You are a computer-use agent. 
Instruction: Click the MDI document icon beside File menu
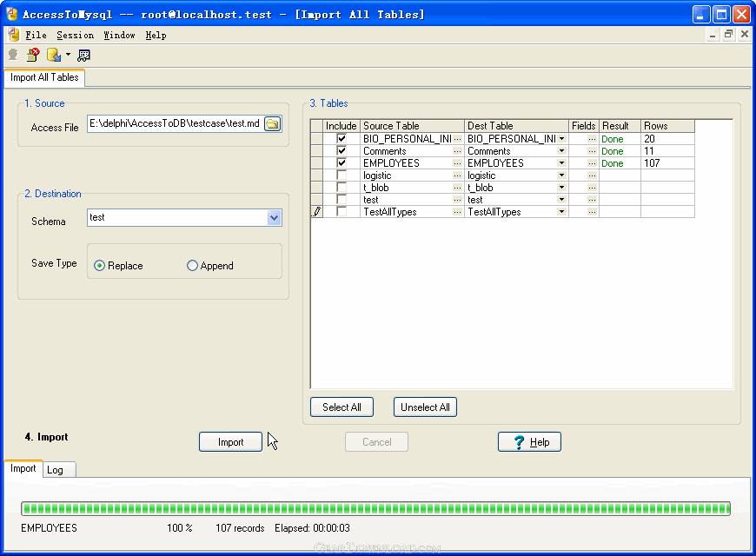[x=14, y=35]
